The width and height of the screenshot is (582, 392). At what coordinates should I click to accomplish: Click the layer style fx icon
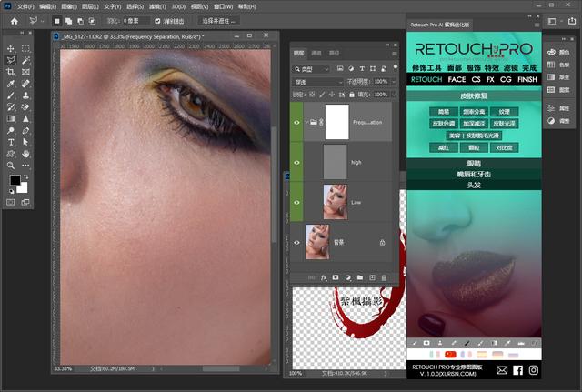click(324, 277)
